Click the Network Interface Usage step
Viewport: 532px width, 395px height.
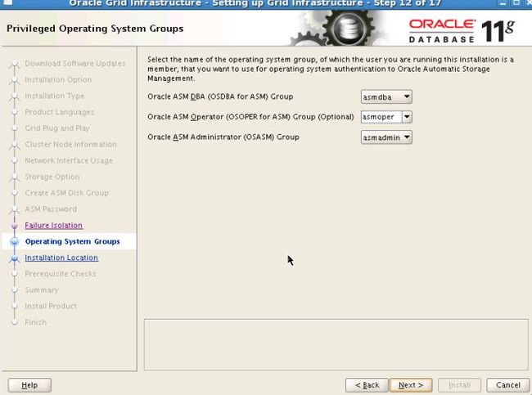click(x=69, y=161)
